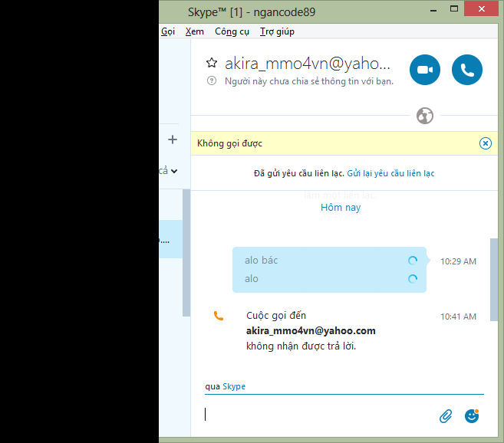Click bold 'akira_mmo4vn@yahoo.com' in call entry
This screenshot has height=443, width=504.
click(x=311, y=331)
